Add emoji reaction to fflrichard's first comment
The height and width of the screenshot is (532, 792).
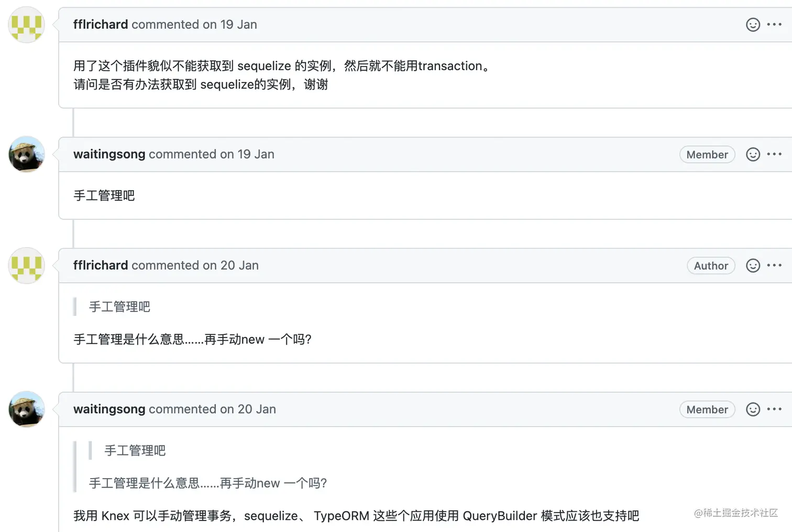(753, 25)
